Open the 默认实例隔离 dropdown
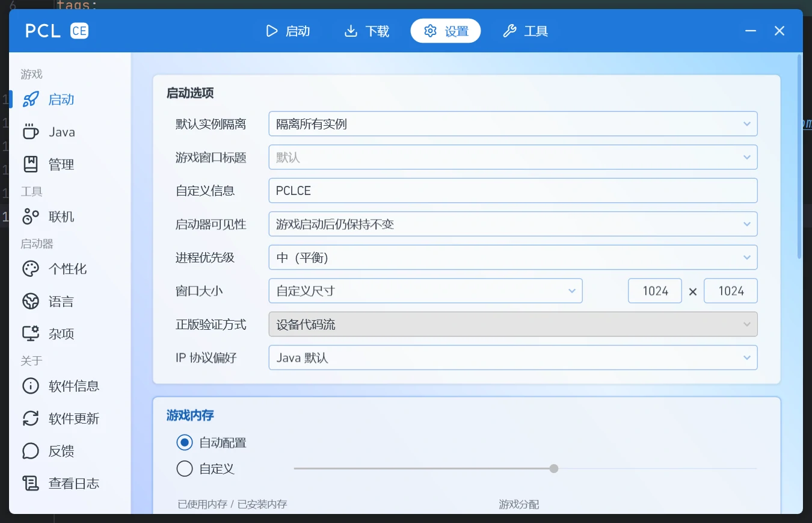This screenshot has height=523, width=812. pos(513,124)
